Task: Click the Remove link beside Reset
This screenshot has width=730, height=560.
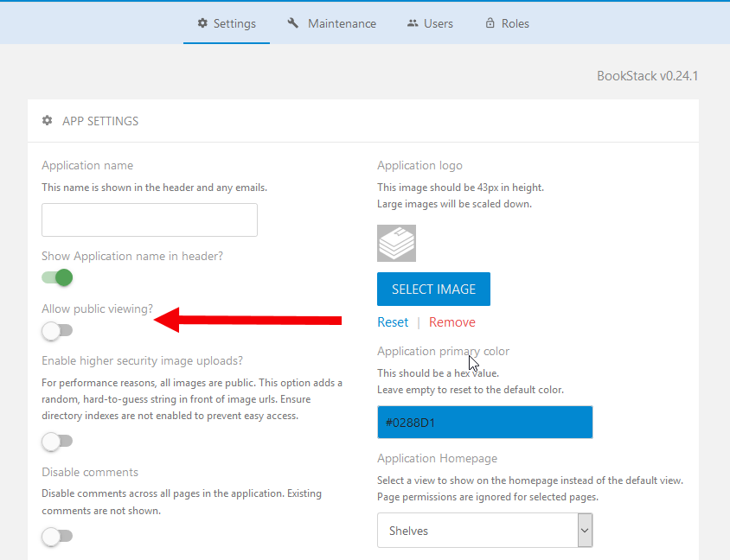Action: click(x=452, y=321)
